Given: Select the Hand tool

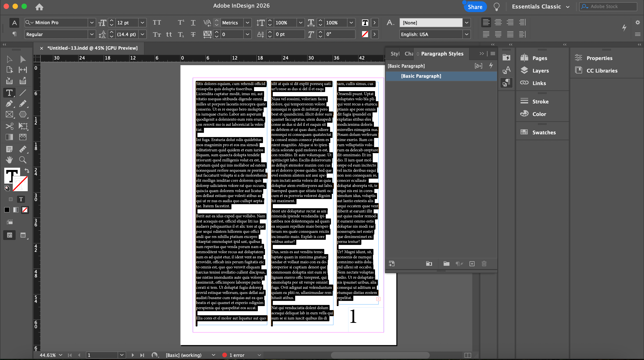Looking at the screenshot, I should pyautogui.click(x=9, y=160).
